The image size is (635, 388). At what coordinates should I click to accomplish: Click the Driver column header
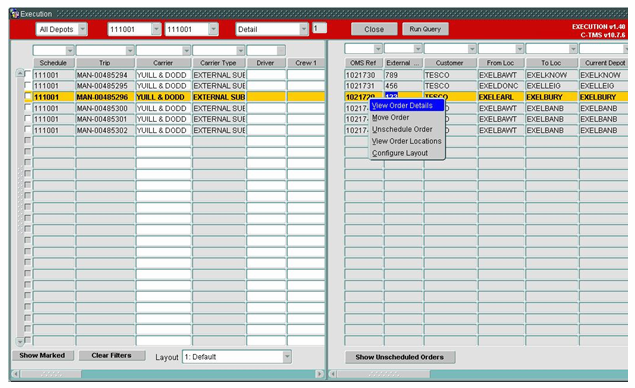pyautogui.click(x=266, y=63)
